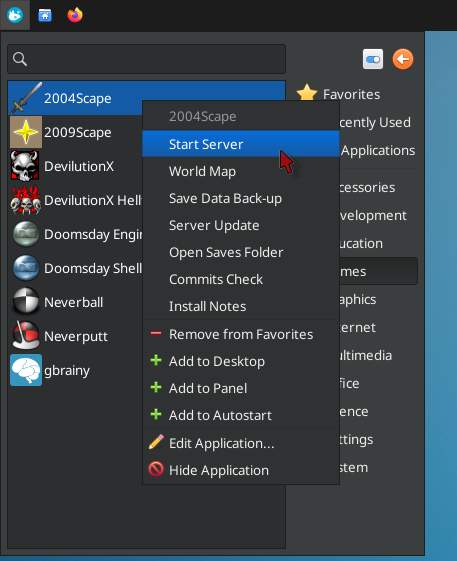Viewport: 457px width, 561px height.
Task: Click the 2009Scape star icon
Action: pos(26,132)
